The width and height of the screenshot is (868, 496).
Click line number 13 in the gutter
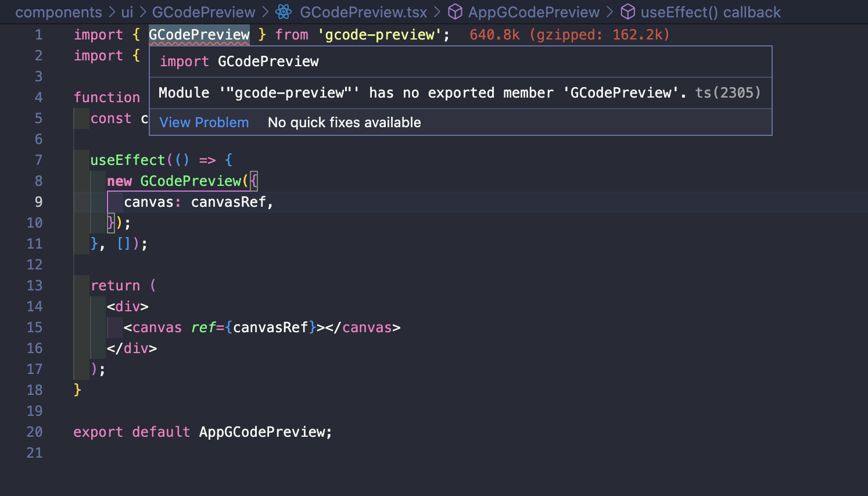[34, 286]
